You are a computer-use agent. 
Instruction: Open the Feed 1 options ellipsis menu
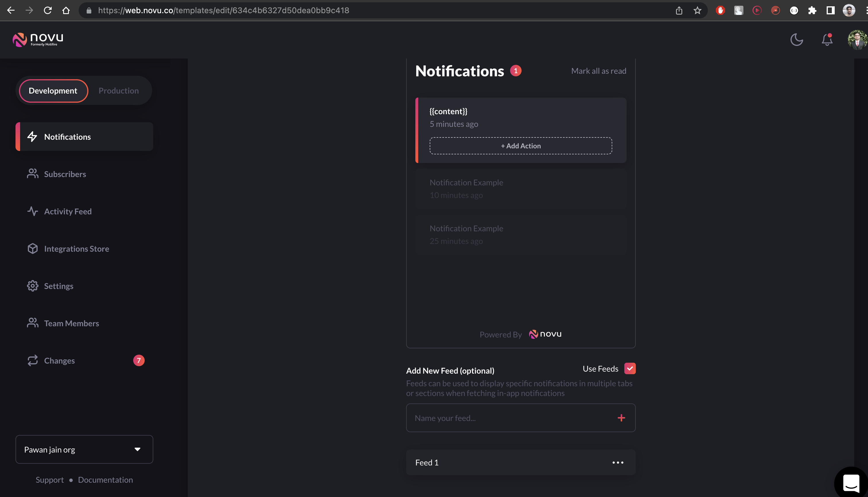coord(617,462)
